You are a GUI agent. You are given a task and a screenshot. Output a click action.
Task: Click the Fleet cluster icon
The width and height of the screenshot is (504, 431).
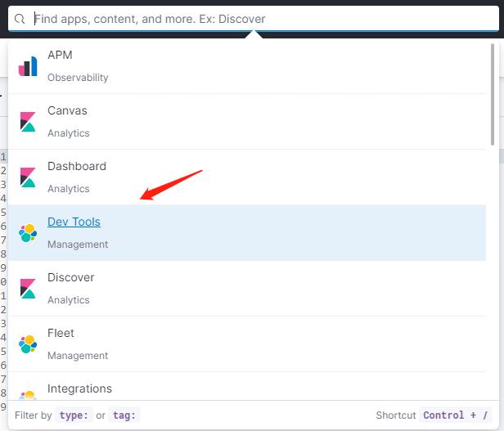click(x=28, y=344)
